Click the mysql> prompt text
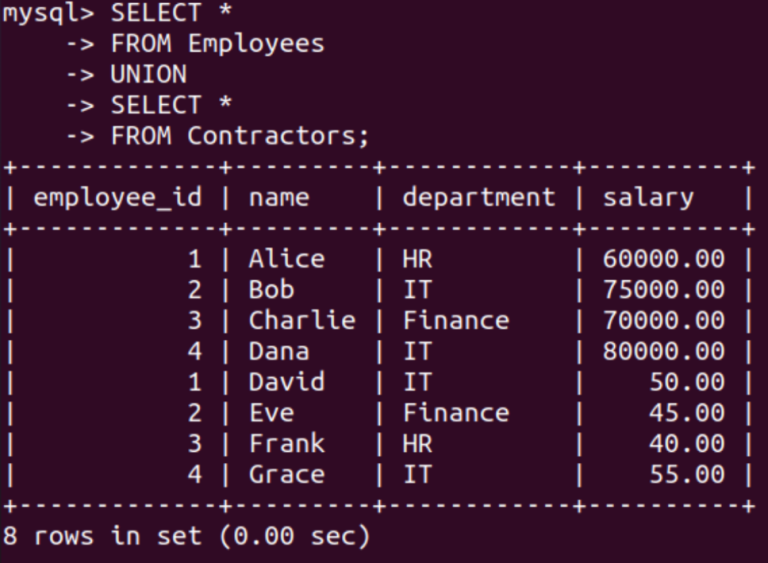This screenshot has width=768, height=563. click(48, 13)
